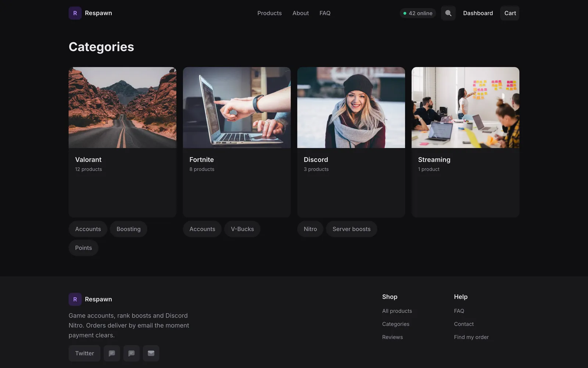This screenshot has width=588, height=368.
Task: Click the Boosting chip
Action: coord(128,229)
